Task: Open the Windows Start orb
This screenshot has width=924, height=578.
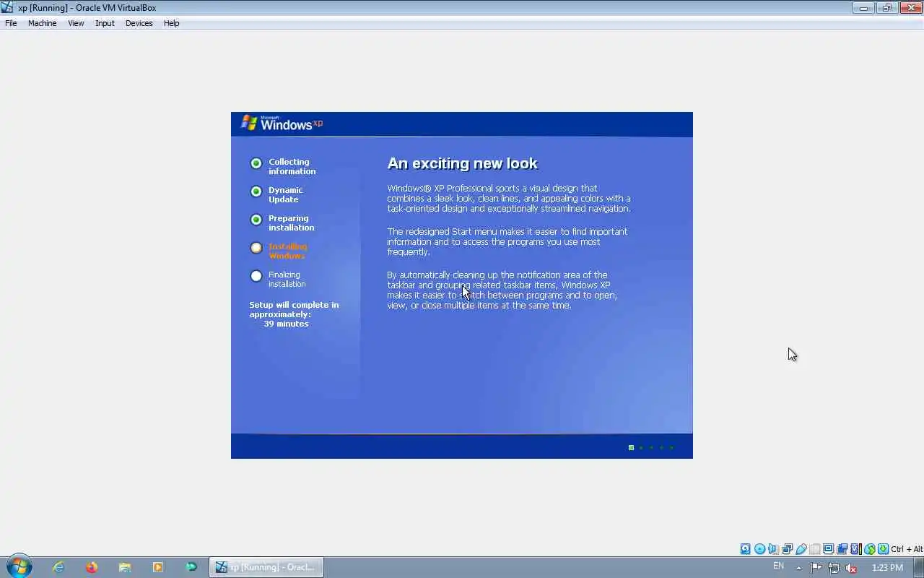Action: (19, 566)
